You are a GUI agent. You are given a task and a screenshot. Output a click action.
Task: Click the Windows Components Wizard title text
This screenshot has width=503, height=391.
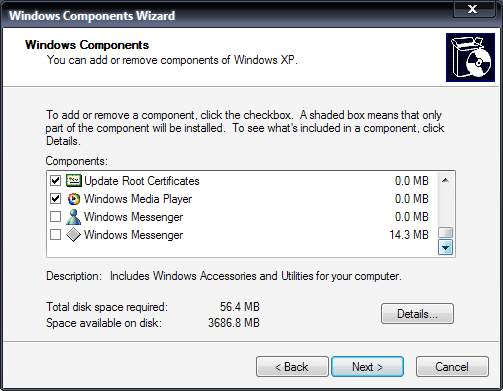click(x=92, y=16)
